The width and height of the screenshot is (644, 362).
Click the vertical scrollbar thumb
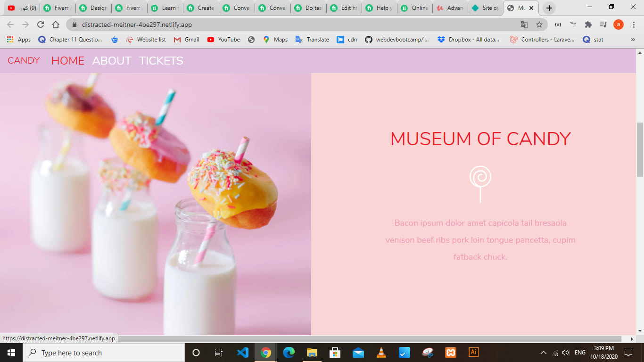tap(640, 149)
